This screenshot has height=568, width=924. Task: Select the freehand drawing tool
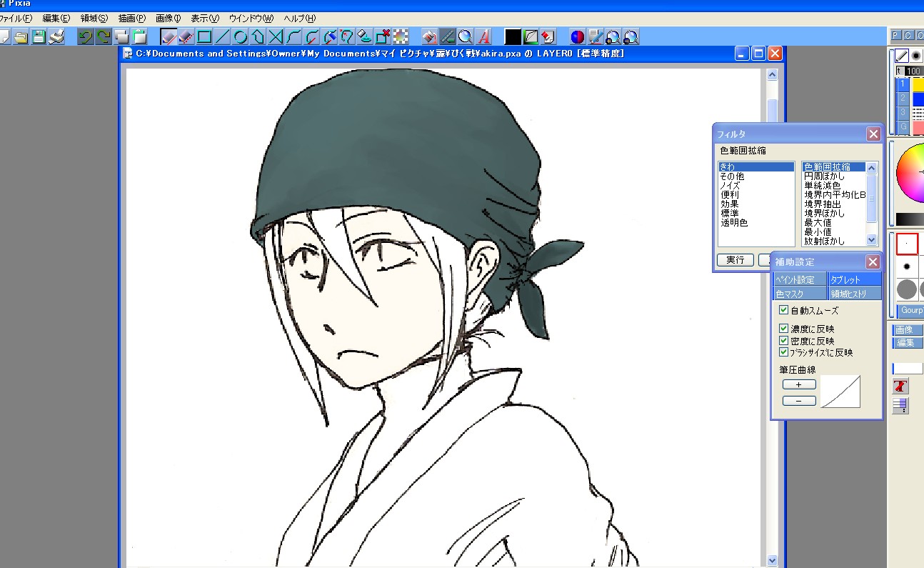pyautogui.click(x=169, y=36)
